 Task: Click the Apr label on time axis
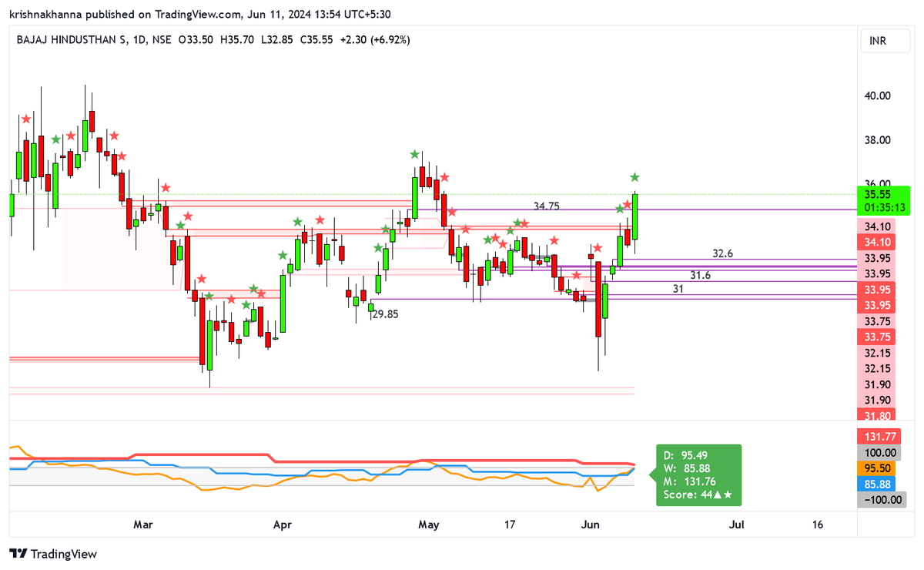pos(283,525)
